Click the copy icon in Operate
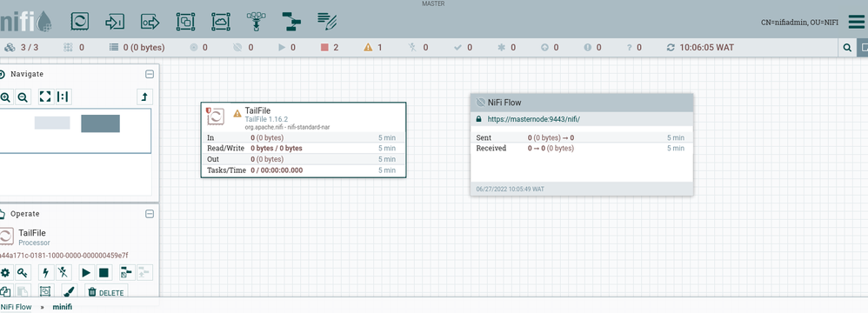Viewport: 868px width, 313px height. [x=5, y=292]
